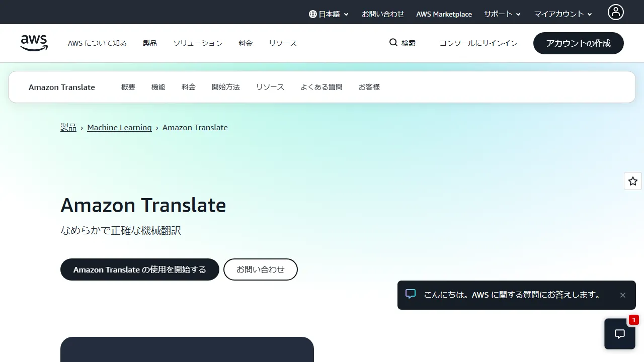This screenshot has width=644, height=362.
Task: Open the chat widget bubble
Action: coord(619,333)
